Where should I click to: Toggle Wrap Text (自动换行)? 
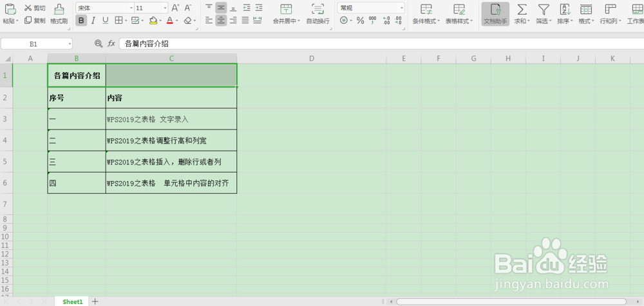(x=318, y=14)
